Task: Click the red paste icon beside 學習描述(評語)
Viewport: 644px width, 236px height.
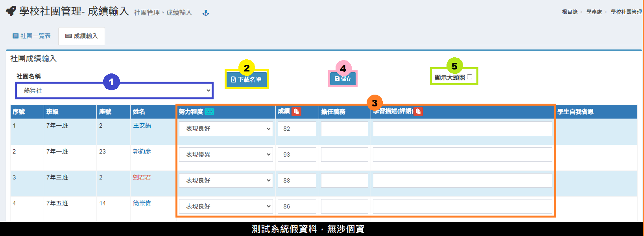Action: pyautogui.click(x=418, y=112)
